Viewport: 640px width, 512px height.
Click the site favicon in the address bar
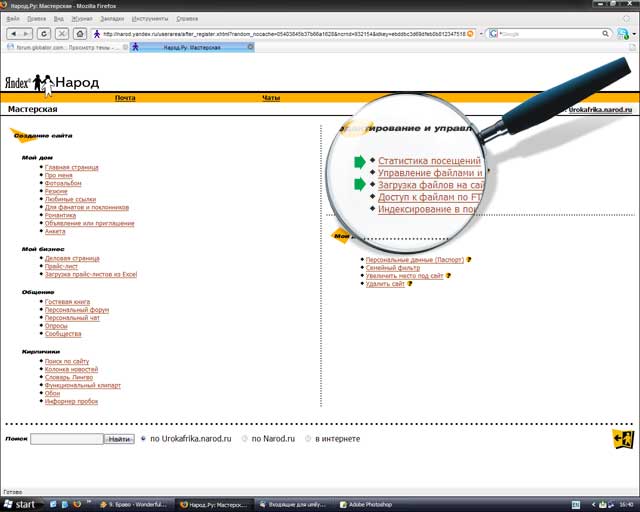(x=97, y=34)
